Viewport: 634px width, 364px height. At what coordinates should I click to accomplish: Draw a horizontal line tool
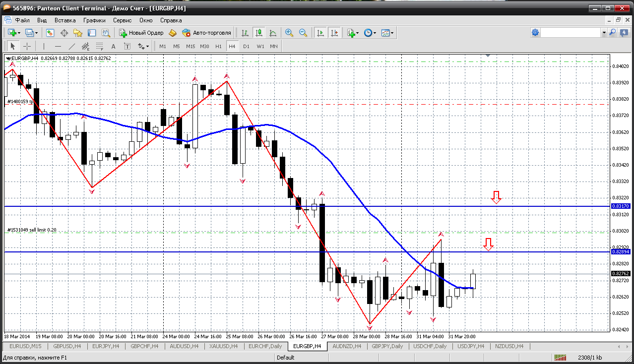(58, 46)
